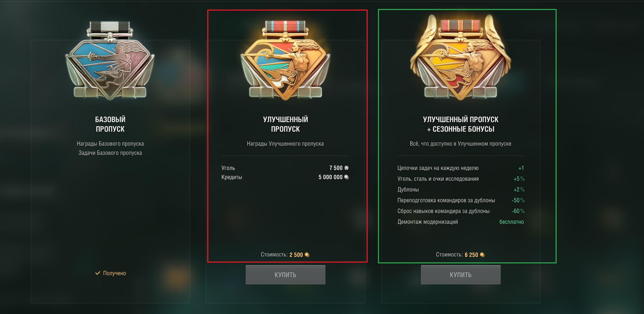Screen dimensions: 644x314
Task: Click the Награды Базового пропуска text
Action: (x=110, y=144)
